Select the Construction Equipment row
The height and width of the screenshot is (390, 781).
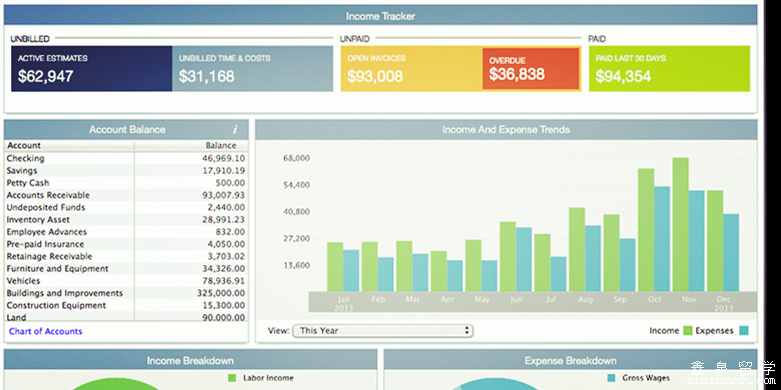(x=126, y=305)
